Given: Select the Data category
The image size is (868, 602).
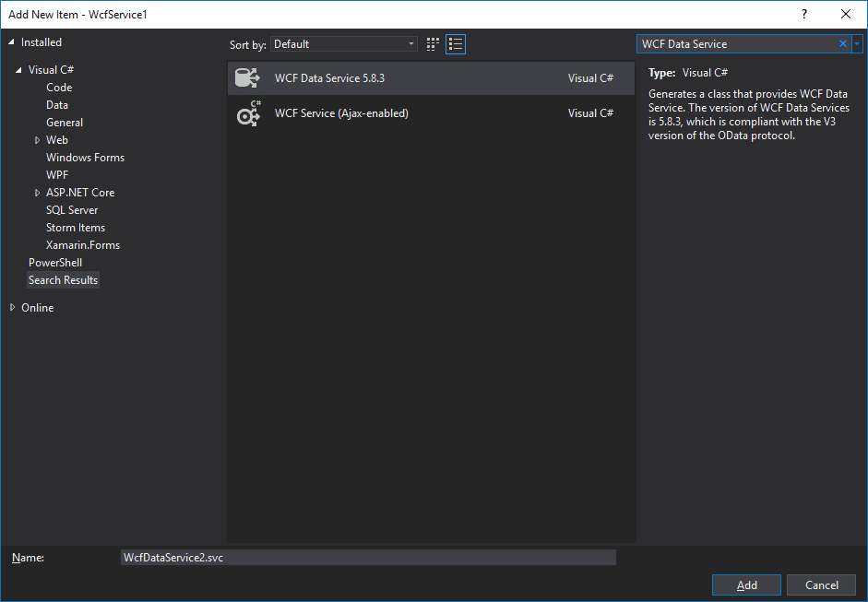Looking at the screenshot, I should 57,105.
